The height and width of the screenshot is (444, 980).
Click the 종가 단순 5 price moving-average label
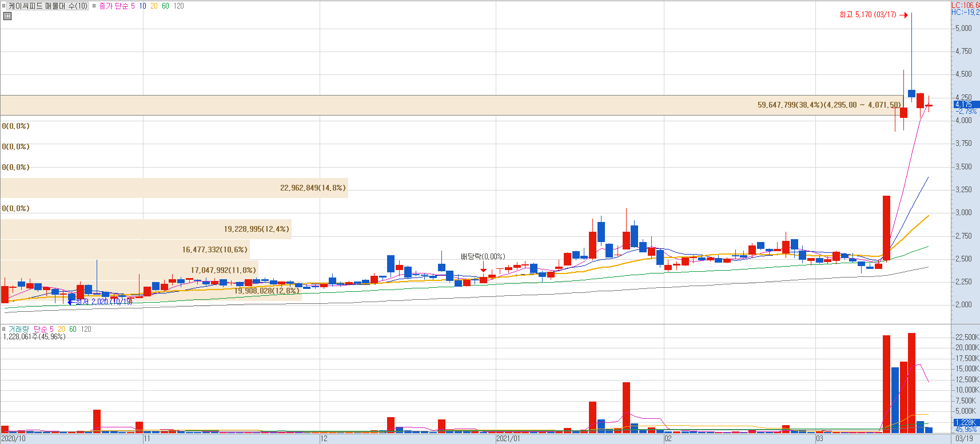[x=117, y=6]
